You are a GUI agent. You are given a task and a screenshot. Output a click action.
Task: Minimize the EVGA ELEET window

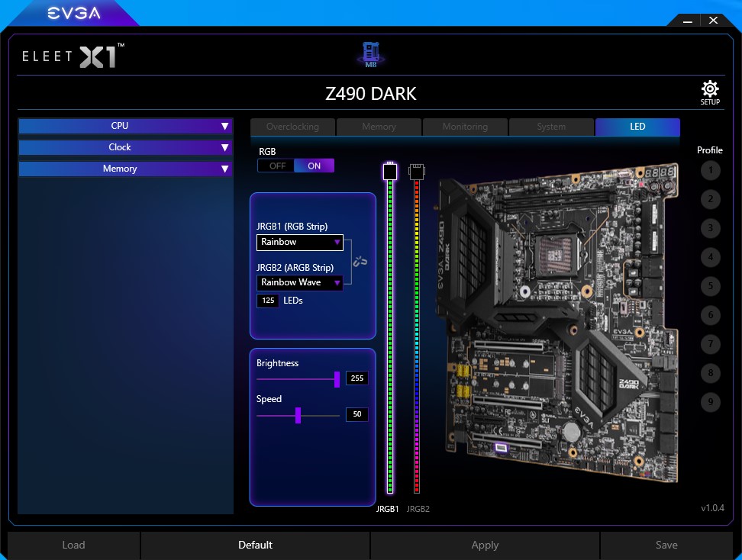(688, 21)
